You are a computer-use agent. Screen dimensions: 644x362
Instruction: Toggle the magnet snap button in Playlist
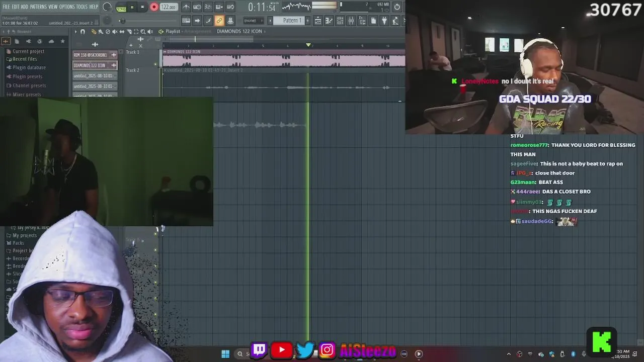tap(83, 32)
